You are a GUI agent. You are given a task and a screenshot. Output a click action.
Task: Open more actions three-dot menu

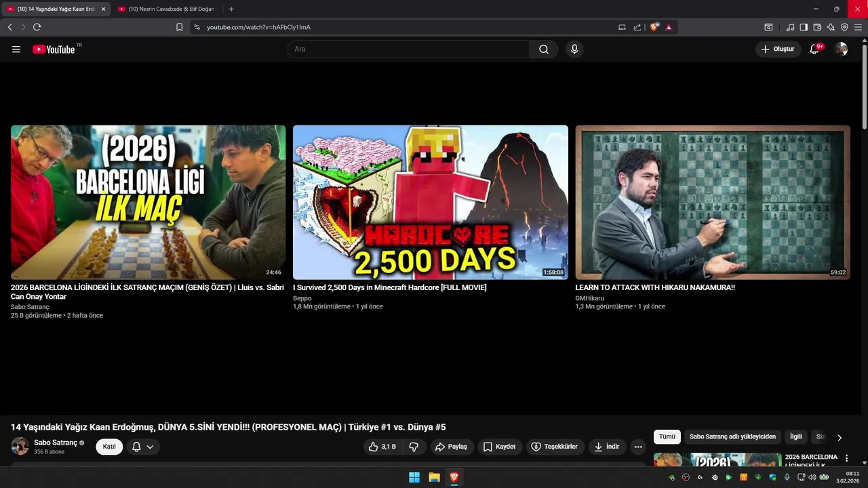[638, 447]
